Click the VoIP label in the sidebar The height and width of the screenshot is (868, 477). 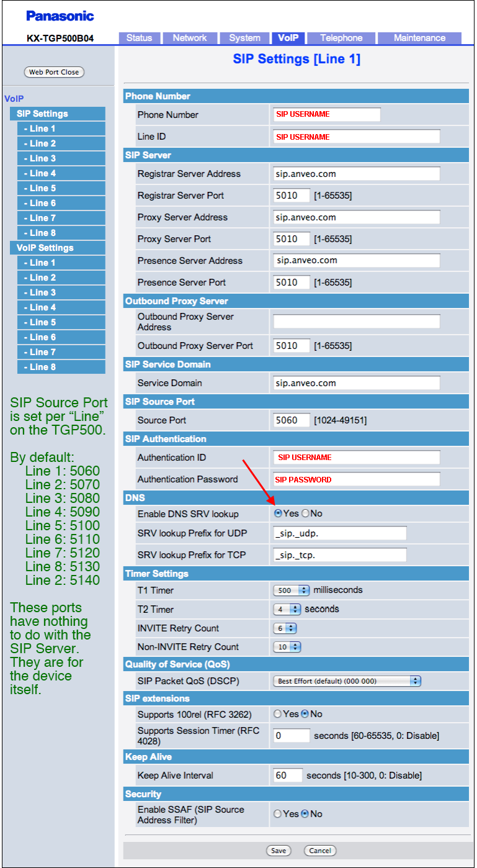(14, 98)
